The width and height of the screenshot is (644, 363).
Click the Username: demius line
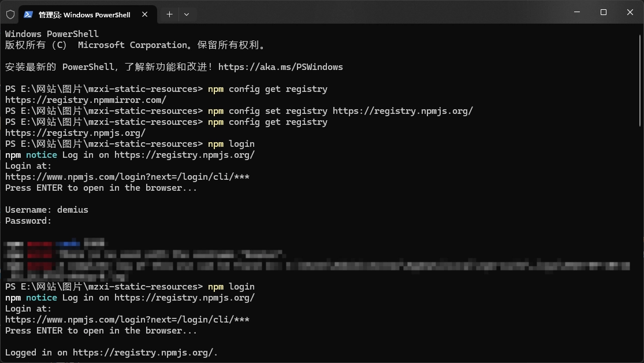[47, 210]
